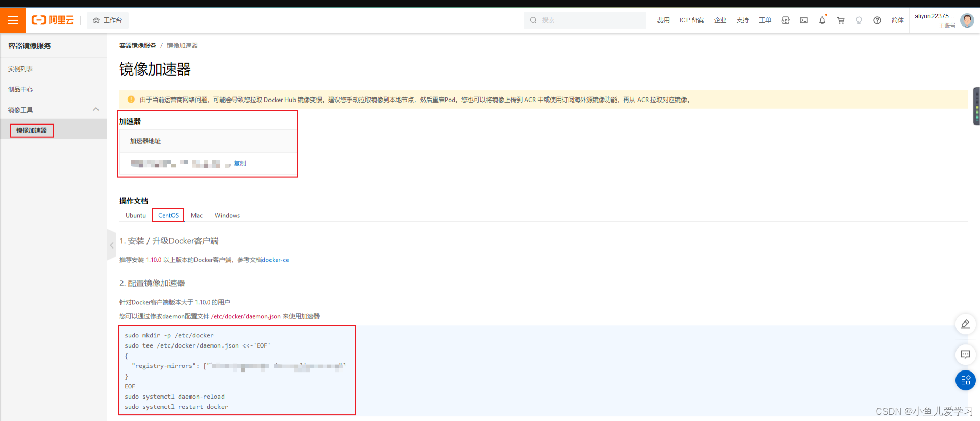Open the 支持 menu

click(743, 20)
